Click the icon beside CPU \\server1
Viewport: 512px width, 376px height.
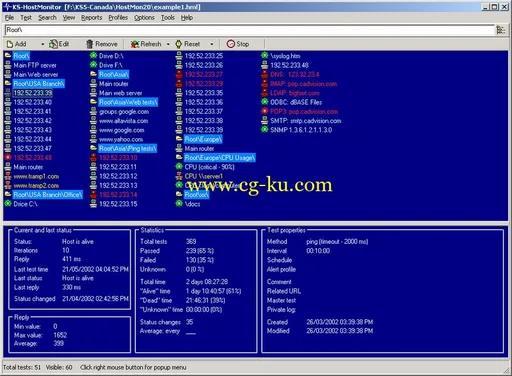[x=179, y=176]
